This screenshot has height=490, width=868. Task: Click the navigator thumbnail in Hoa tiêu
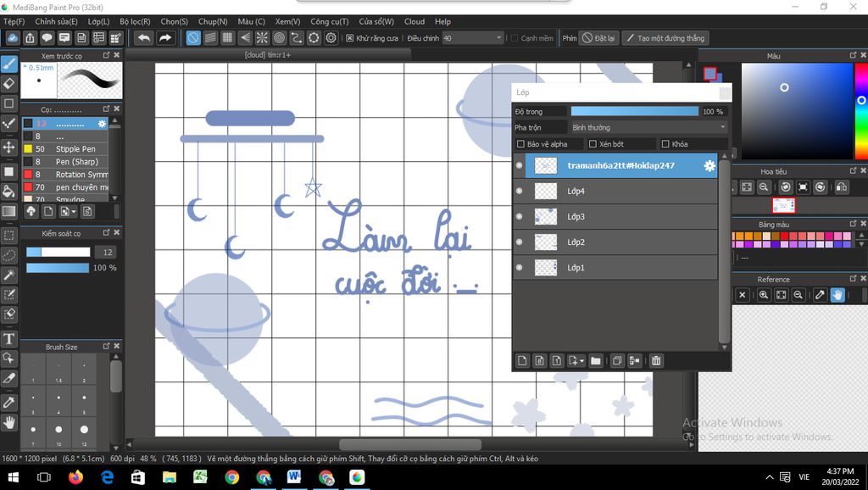point(783,205)
